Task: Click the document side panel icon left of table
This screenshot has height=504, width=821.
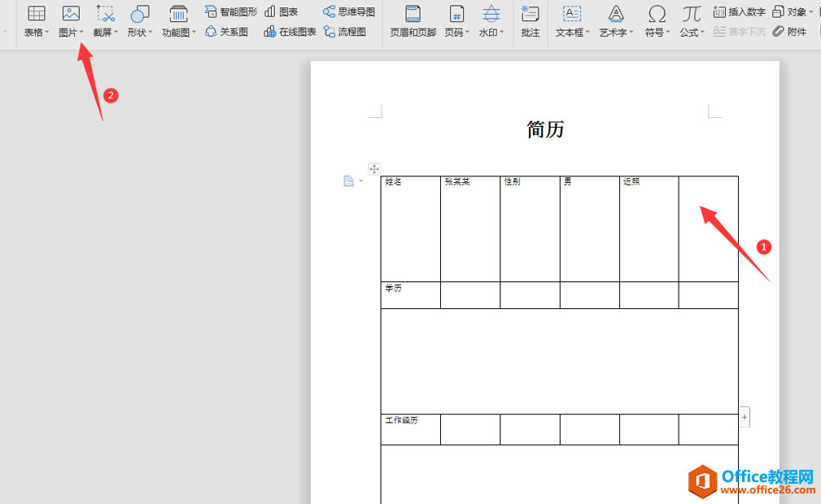Action: coord(348,181)
